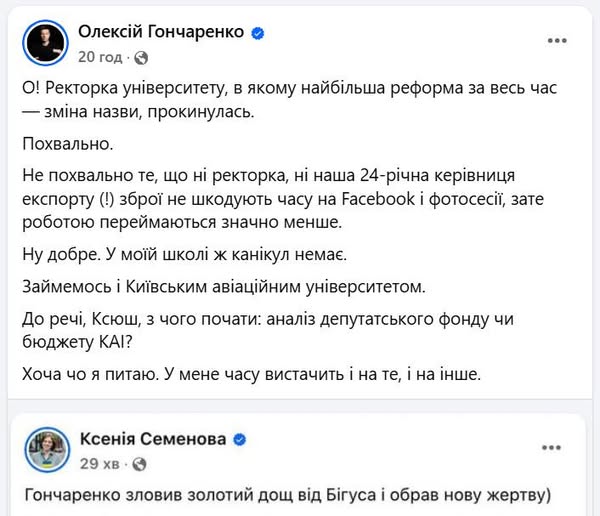Click the public globe icon next to "20 год"
The image size is (600, 516).
tap(133, 54)
